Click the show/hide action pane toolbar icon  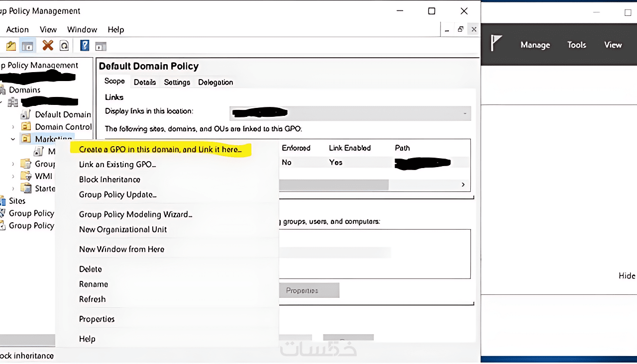click(101, 46)
